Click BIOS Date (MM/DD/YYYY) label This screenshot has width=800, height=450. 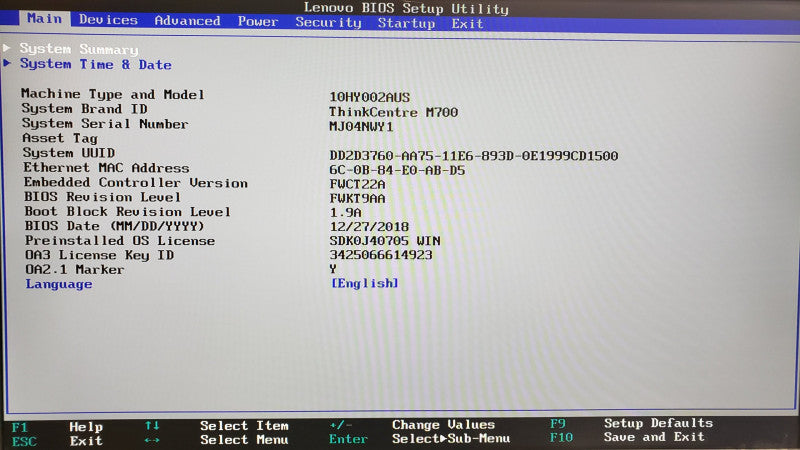114,226
